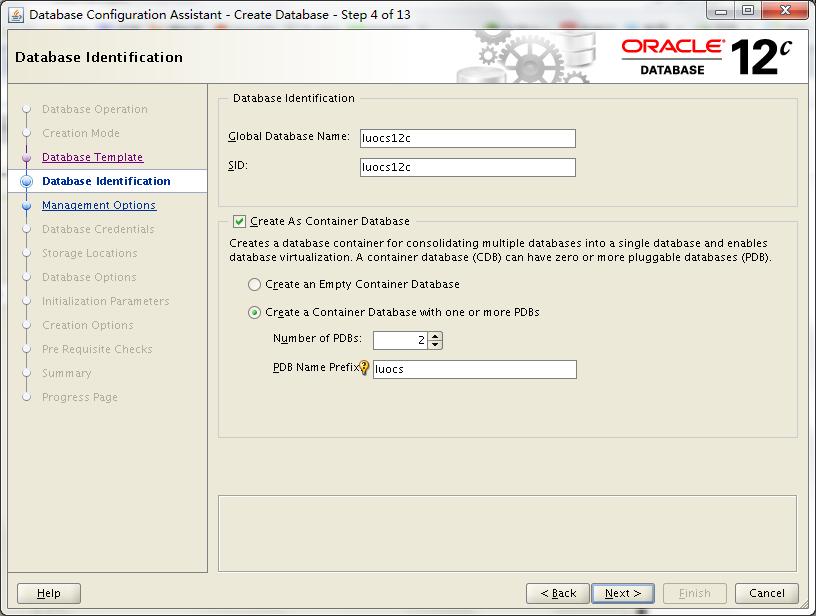Click the Database Template step bullet icon
Screen dimensions: 816x616
point(27,157)
